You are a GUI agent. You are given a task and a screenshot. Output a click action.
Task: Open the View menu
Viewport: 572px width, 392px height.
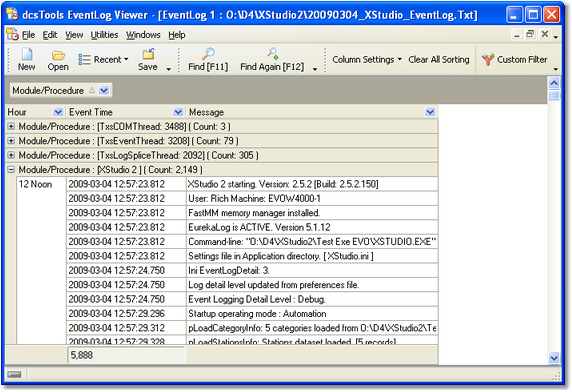tap(74, 35)
